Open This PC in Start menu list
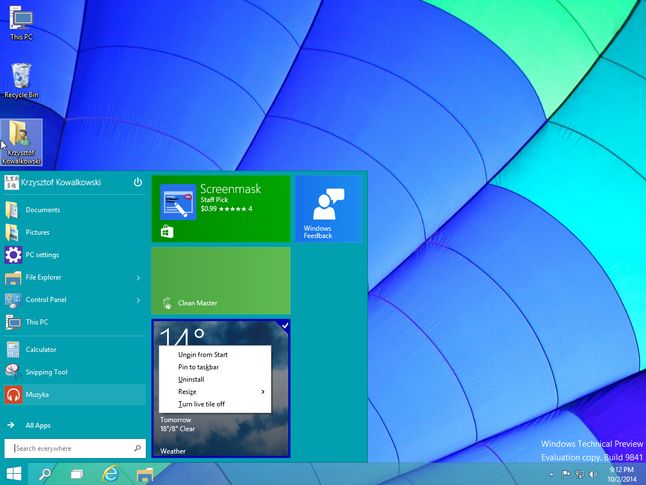 click(75, 322)
